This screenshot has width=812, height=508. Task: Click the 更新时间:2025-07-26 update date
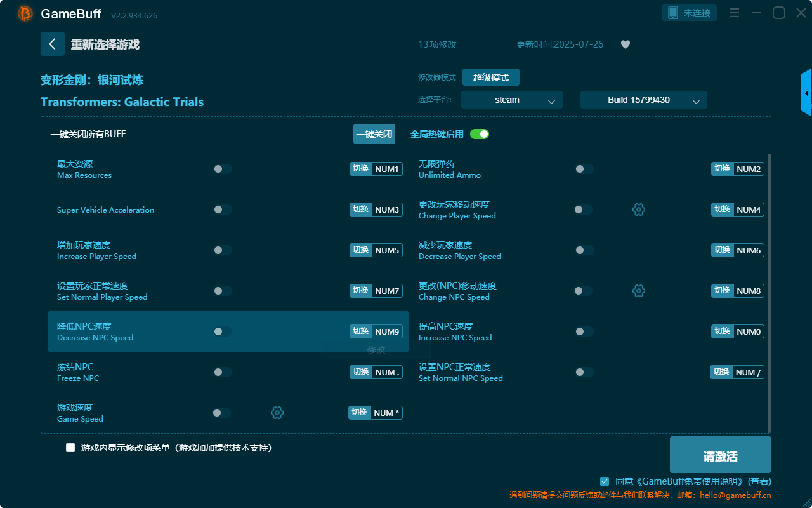(x=560, y=44)
